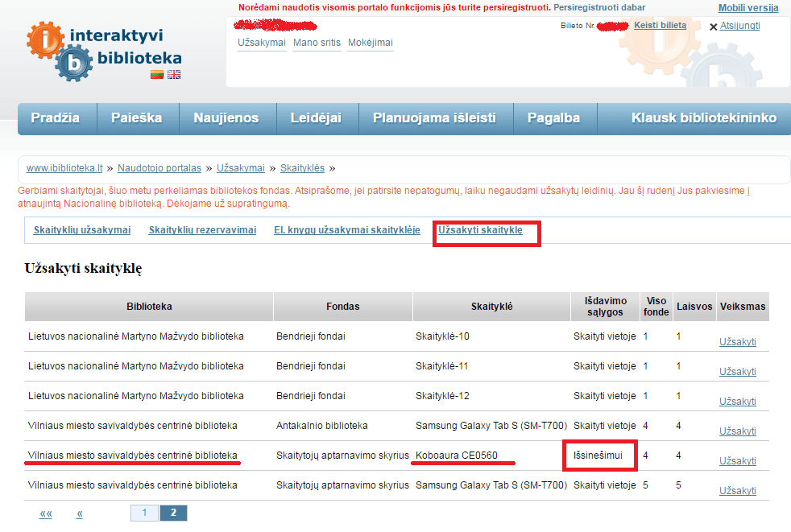Open the Mano sritis link
The width and height of the screenshot is (791, 532).
pyautogui.click(x=317, y=43)
